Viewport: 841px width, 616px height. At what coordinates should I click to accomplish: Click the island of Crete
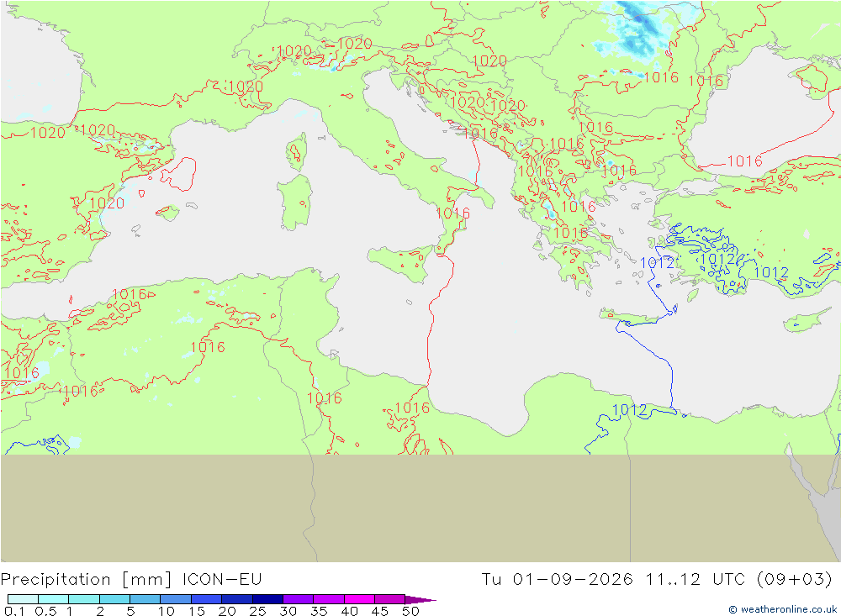point(636,318)
